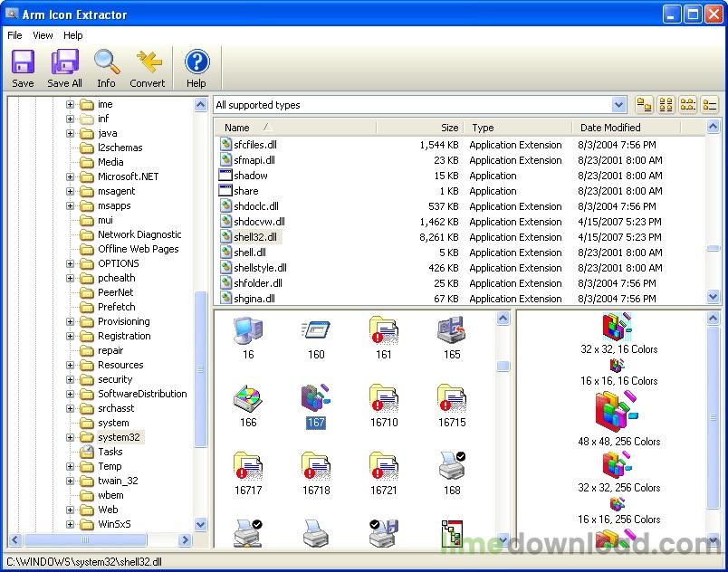This screenshot has width=728, height=572.
Task: Switch to list view button
Action: [687, 105]
